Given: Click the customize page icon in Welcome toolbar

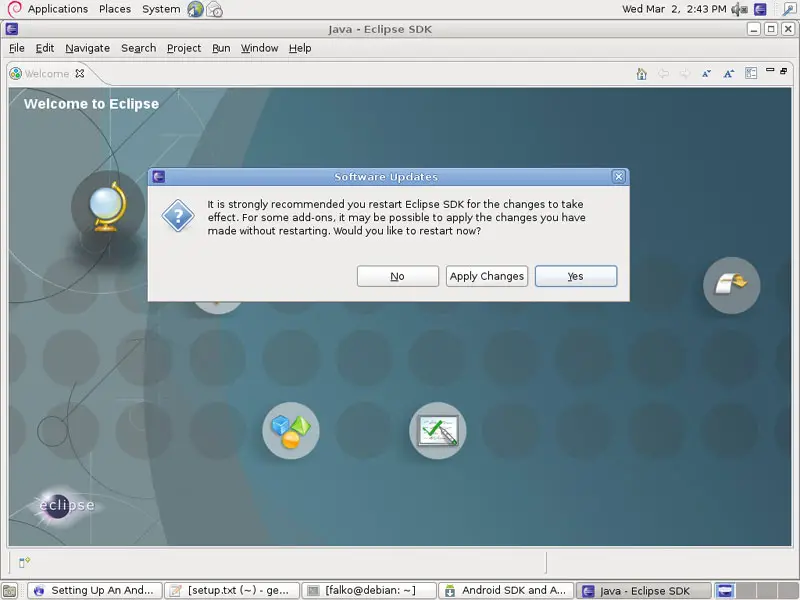Looking at the screenshot, I should 751,73.
